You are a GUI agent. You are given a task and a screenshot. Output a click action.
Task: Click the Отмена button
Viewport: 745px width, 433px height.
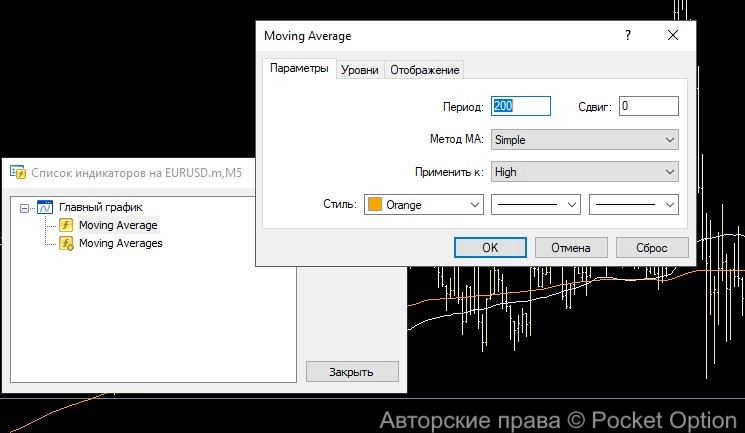pos(571,247)
